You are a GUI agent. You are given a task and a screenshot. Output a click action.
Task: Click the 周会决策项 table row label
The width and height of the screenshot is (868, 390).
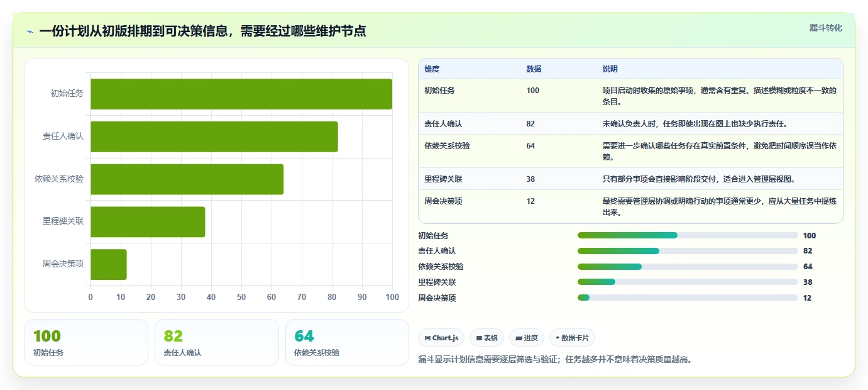coord(443,201)
